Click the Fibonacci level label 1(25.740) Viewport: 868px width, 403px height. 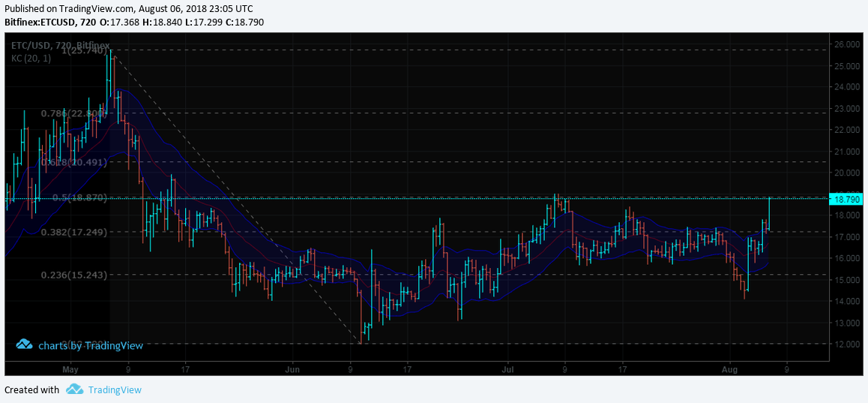pos(84,50)
